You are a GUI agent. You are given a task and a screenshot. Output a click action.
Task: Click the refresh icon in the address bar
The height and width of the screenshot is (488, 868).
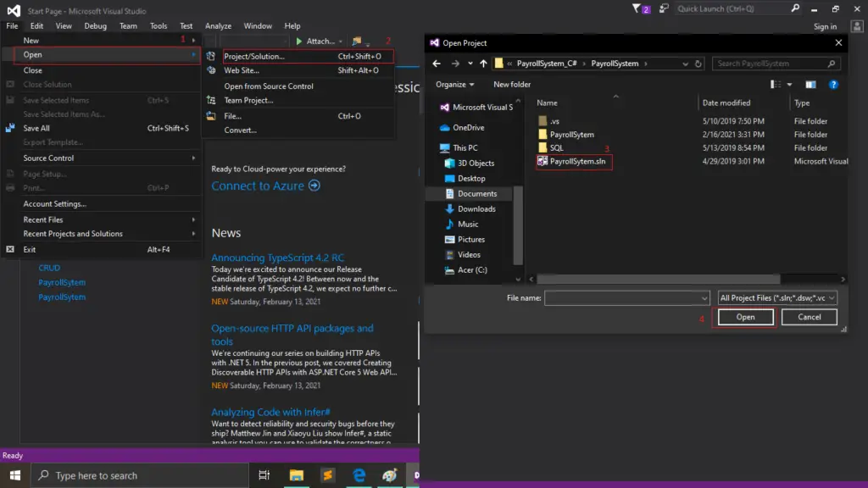click(x=697, y=62)
